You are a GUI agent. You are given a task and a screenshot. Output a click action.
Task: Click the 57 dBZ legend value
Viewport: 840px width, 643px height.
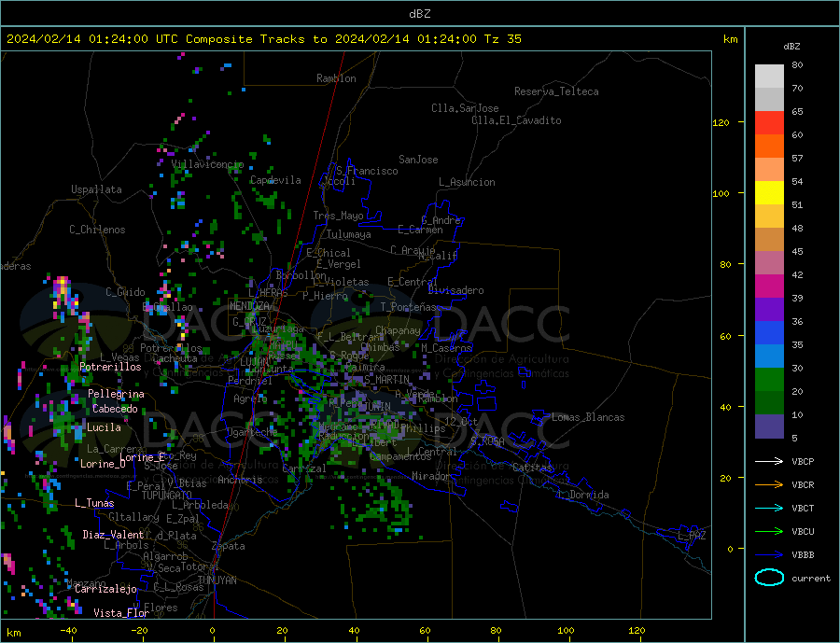797,159
